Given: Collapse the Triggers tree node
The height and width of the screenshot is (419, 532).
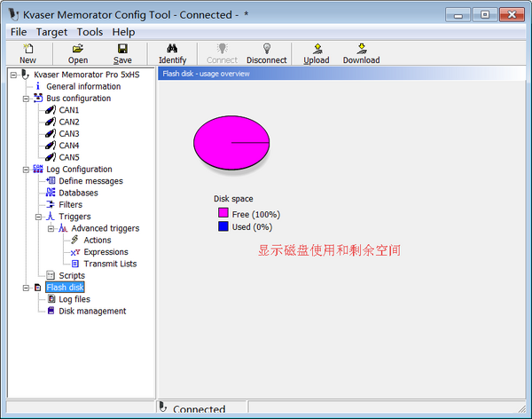Looking at the screenshot, I should pyautogui.click(x=39, y=217).
